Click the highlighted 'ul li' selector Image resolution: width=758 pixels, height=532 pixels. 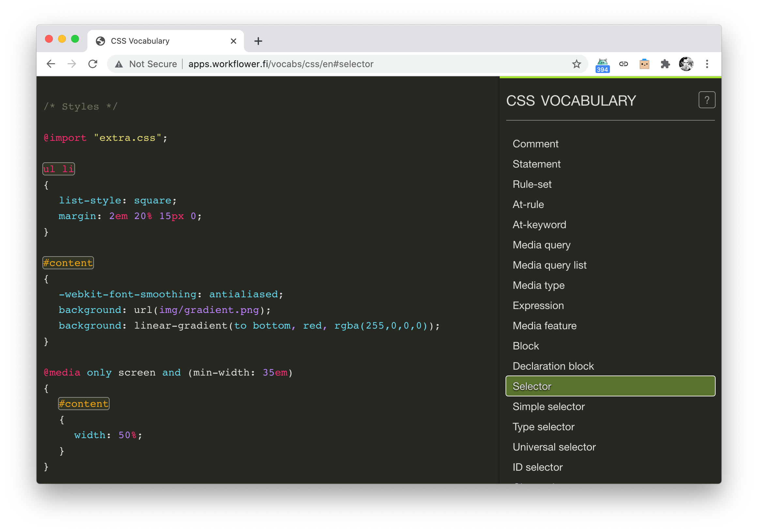[59, 169]
